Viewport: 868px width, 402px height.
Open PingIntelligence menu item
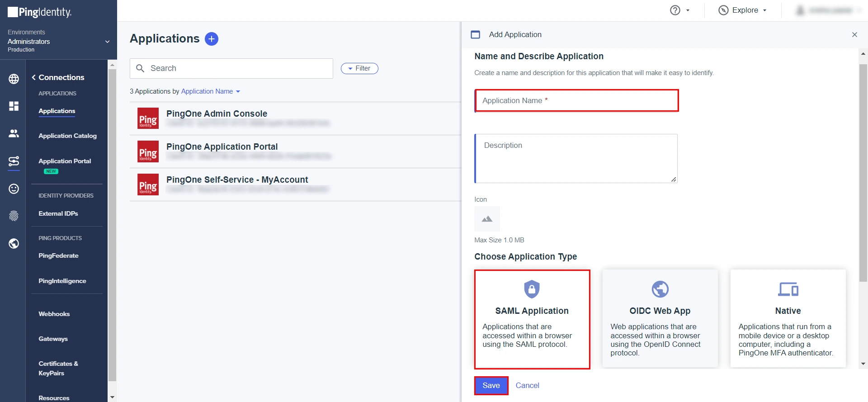(x=62, y=281)
